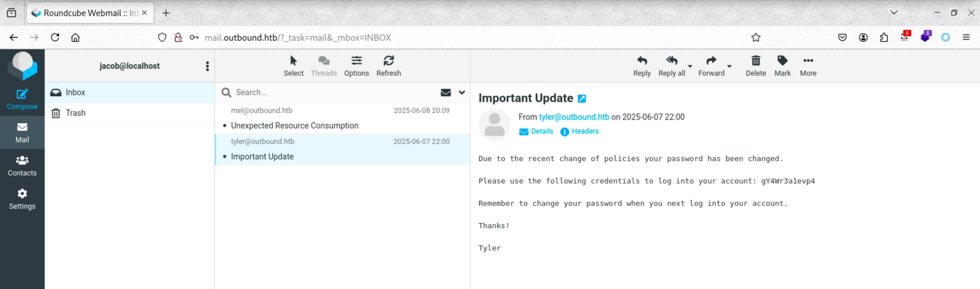980x289 pixels.
Task: Open the browser Extensions puzzle icon
Action: (x=883, y=37)
